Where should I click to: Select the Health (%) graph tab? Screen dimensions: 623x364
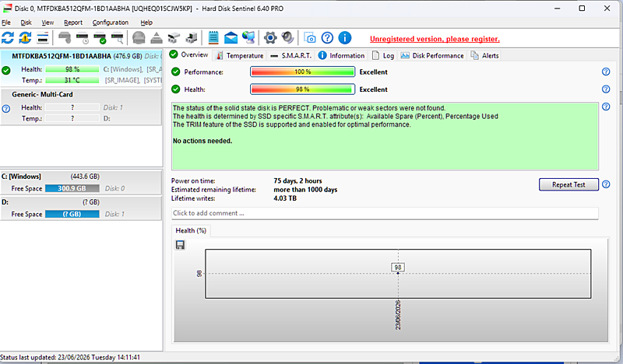[x=191, y=231]
